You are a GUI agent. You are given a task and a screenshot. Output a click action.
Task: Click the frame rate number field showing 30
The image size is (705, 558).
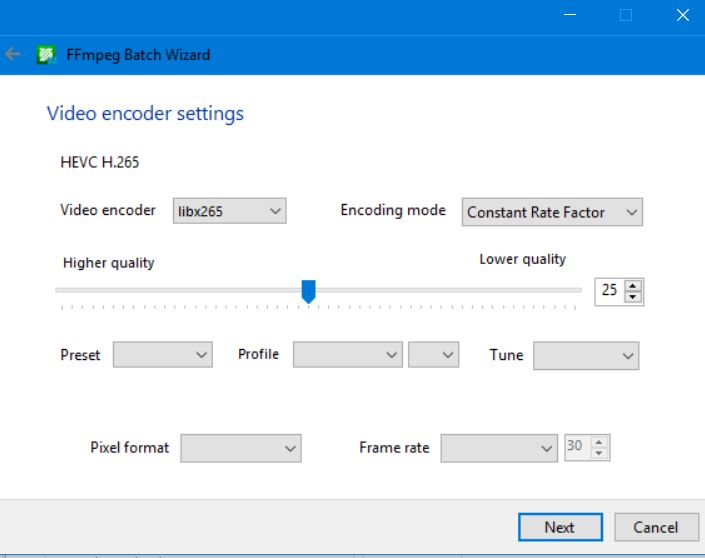click(x=576, y=448)
